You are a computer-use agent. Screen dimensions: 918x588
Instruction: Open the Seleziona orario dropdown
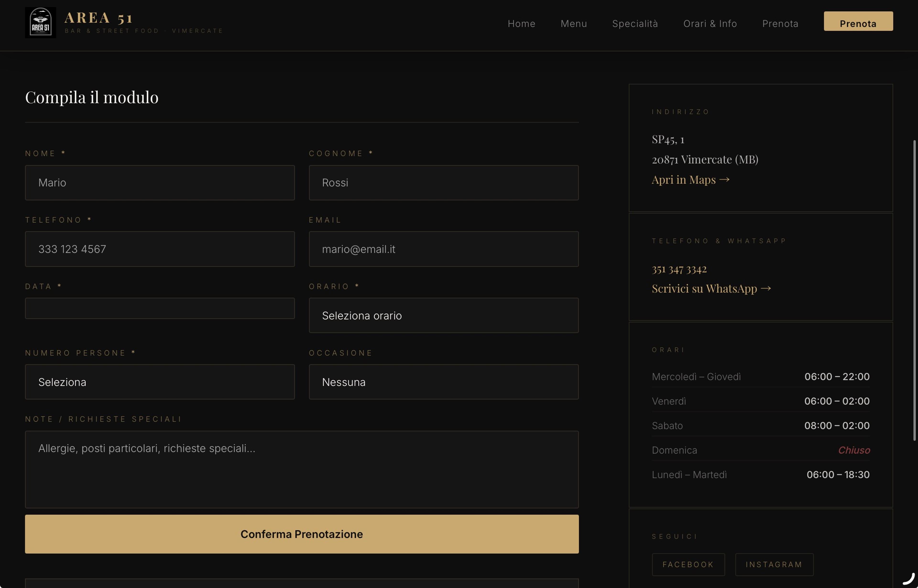[x=443, y=315]
